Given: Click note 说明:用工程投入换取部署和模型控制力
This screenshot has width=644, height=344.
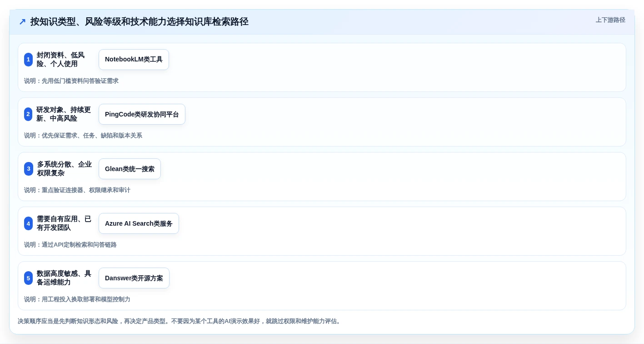Looking at the screenshot, I should point(77,299).
